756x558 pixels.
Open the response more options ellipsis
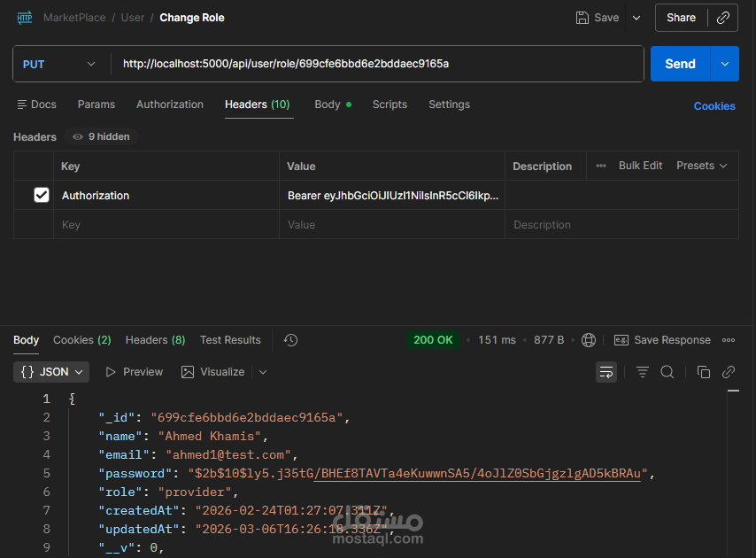click(x=729, y=340)
